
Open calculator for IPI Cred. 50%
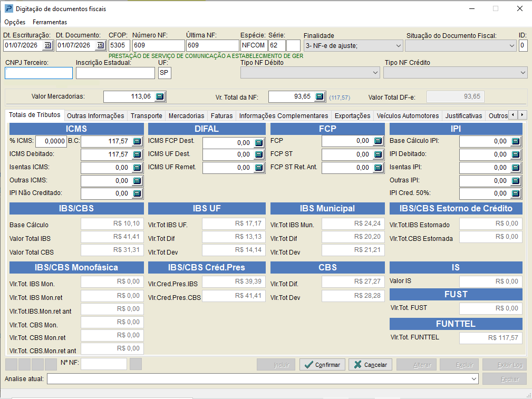(516, 194)
